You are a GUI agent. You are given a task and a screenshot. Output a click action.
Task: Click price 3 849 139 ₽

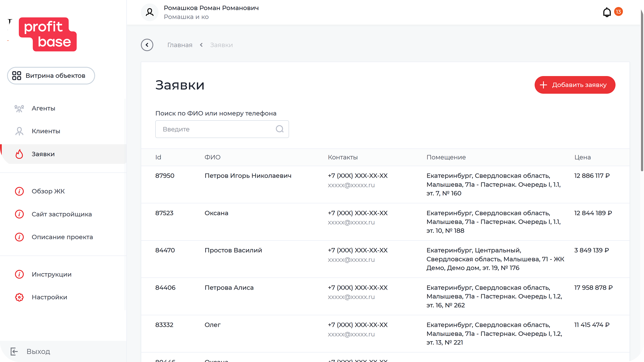[x=592, y=250]
